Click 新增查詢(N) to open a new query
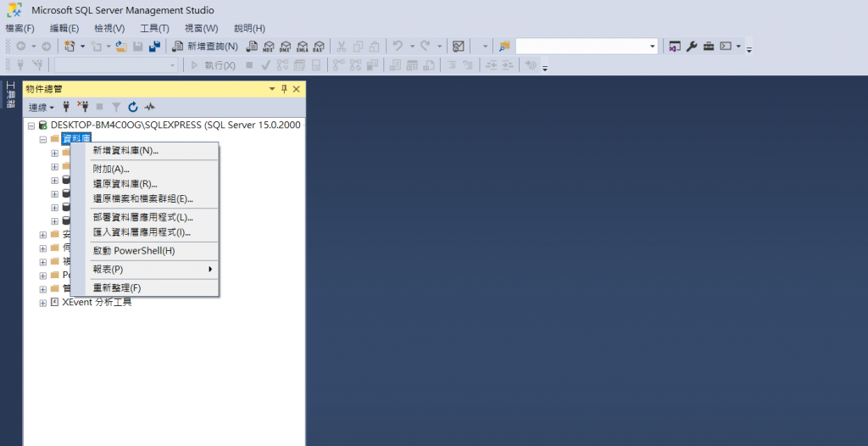The width and height of the screenshot is (868, 446). [205, 47]
